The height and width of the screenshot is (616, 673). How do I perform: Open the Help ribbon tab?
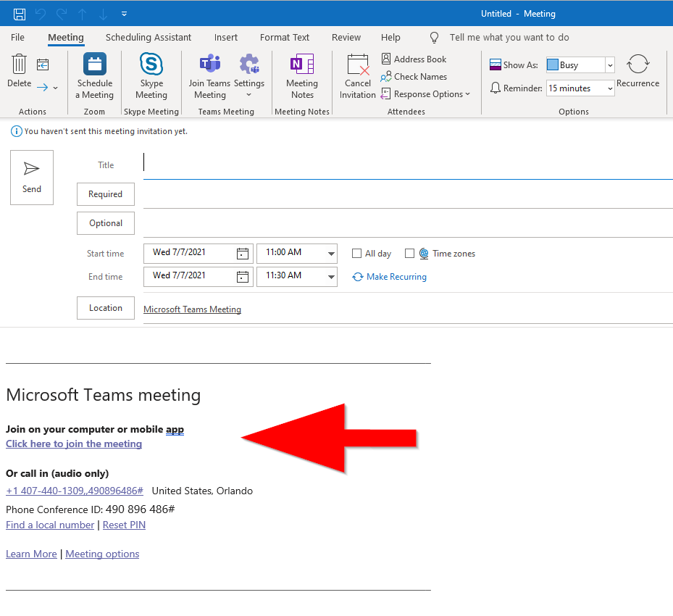click(390, 38)
